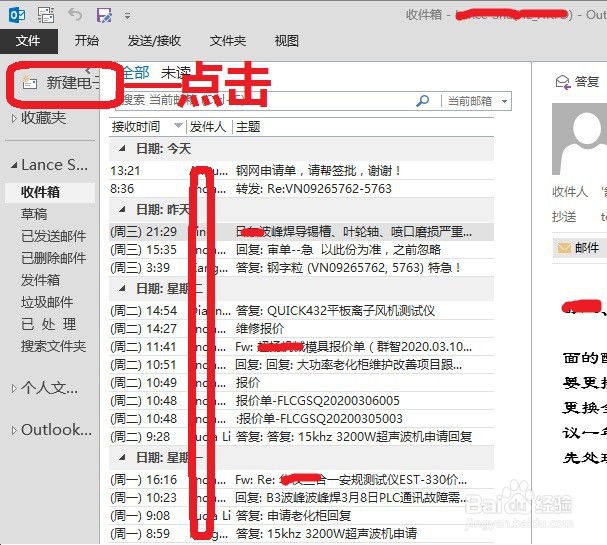Open the (周一) 10:23 PLC通讯故障 email
607x545 pixels.
click(x=302, y=498)
